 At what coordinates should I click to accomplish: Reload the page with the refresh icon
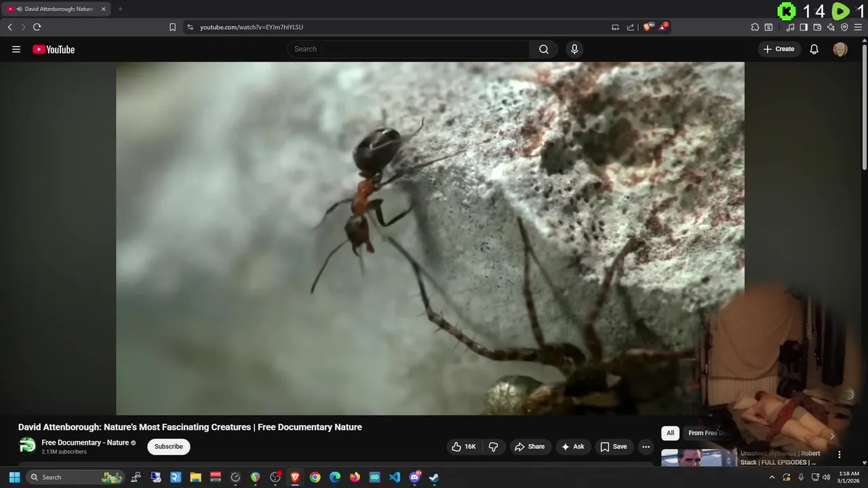point(37,27)
